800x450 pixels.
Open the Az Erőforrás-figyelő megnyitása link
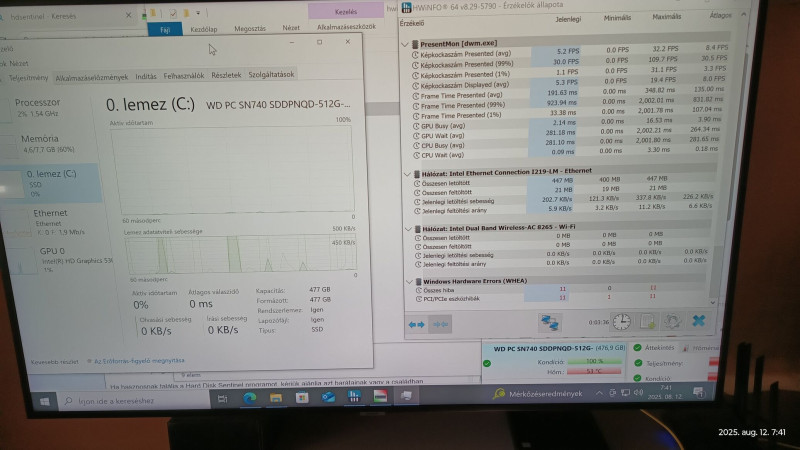coord(139,361)
